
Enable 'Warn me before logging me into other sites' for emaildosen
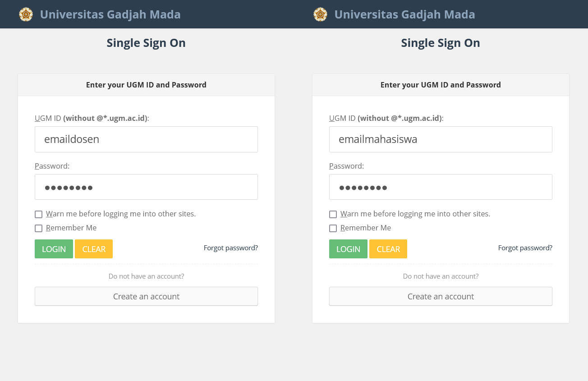point(38,214)
